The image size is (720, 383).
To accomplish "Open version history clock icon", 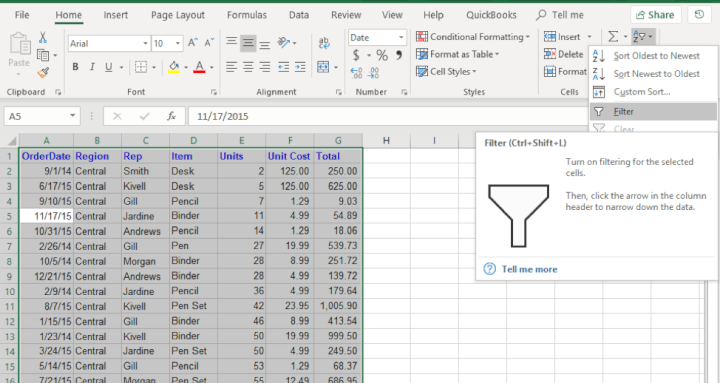I will click(699, 15).
